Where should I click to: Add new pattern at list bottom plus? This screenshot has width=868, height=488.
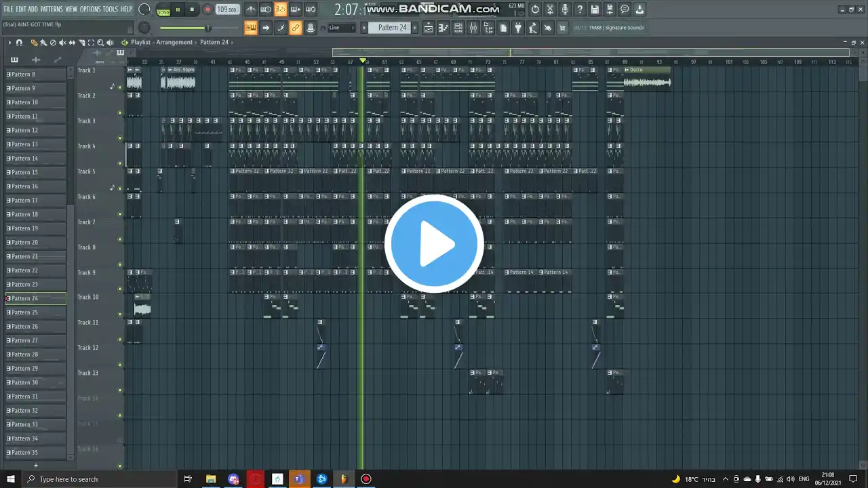coord(36,466)
